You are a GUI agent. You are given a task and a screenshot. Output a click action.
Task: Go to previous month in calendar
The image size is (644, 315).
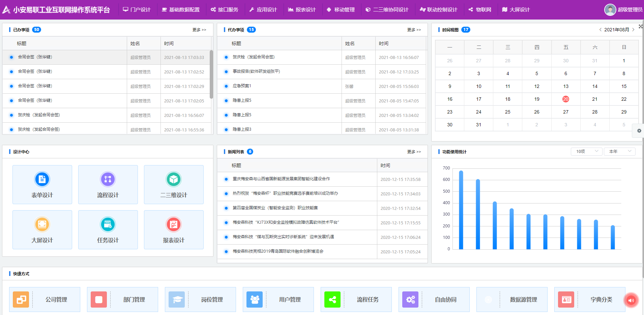[x=600, y=30]
